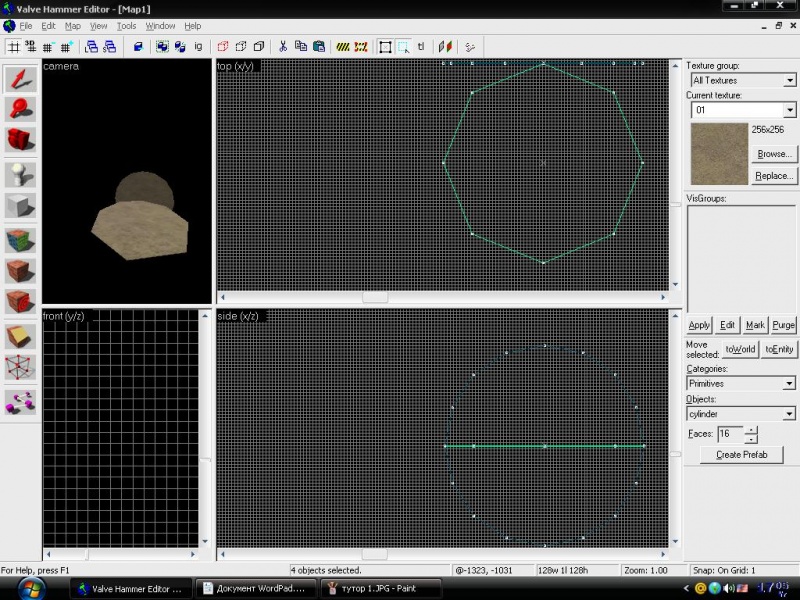Click the Faces number input field
Image resolution: width=800 pixels, height=600 pixels.
731,434
